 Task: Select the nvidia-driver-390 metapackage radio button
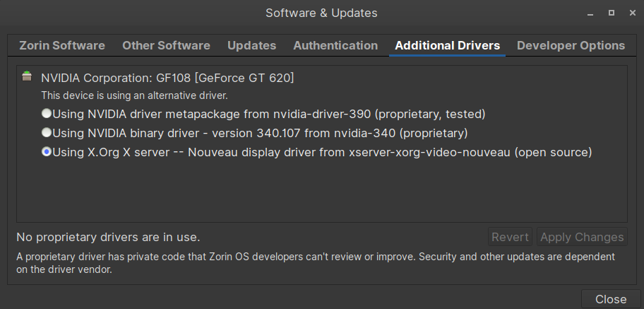47,113
